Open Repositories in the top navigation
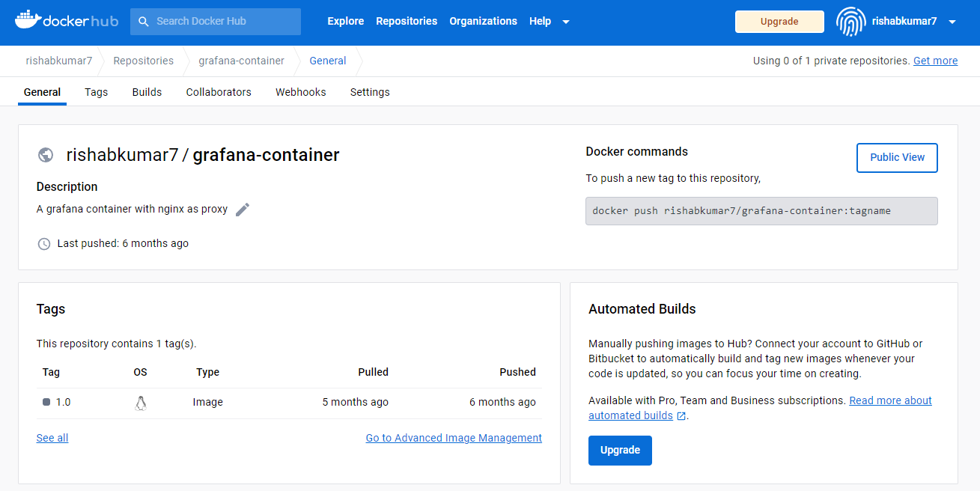The width and height of the screenshot is (980, 491). click(407, 21)
